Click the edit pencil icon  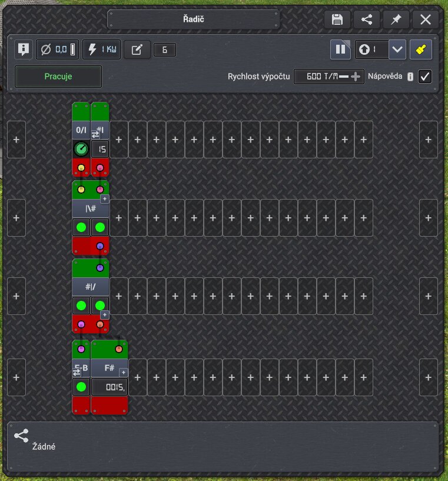137,49
